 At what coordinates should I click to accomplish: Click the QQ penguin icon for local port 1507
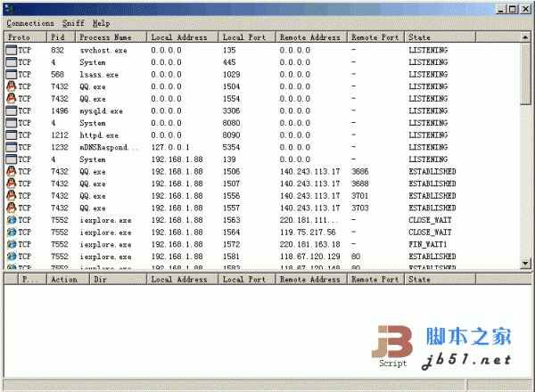[x=12, y=184]
